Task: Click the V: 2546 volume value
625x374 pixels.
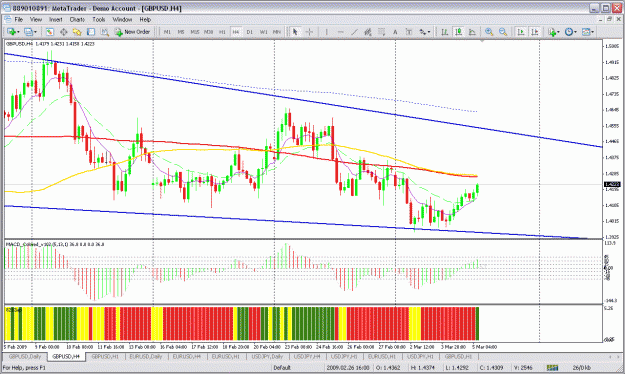Action: 523,368
